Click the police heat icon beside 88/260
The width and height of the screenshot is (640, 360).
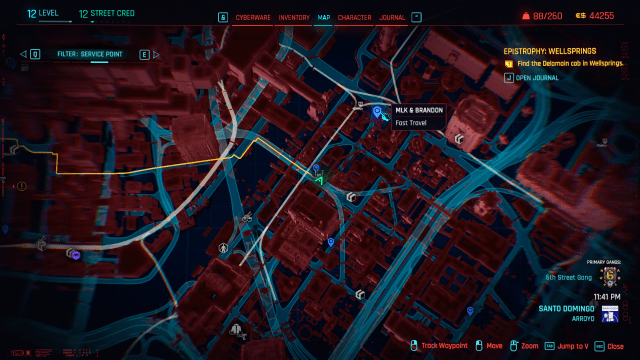[526, 16]
